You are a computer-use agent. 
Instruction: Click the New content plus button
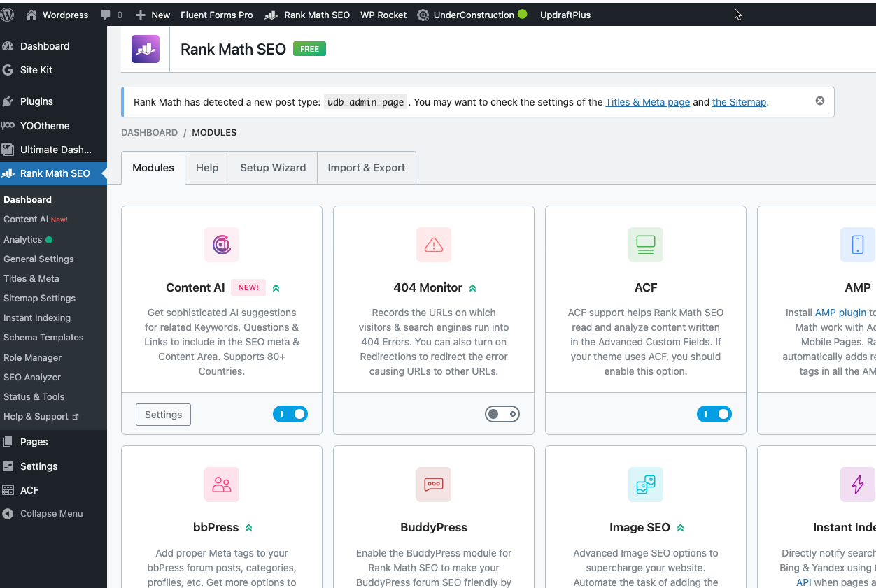tap(153, 15)
